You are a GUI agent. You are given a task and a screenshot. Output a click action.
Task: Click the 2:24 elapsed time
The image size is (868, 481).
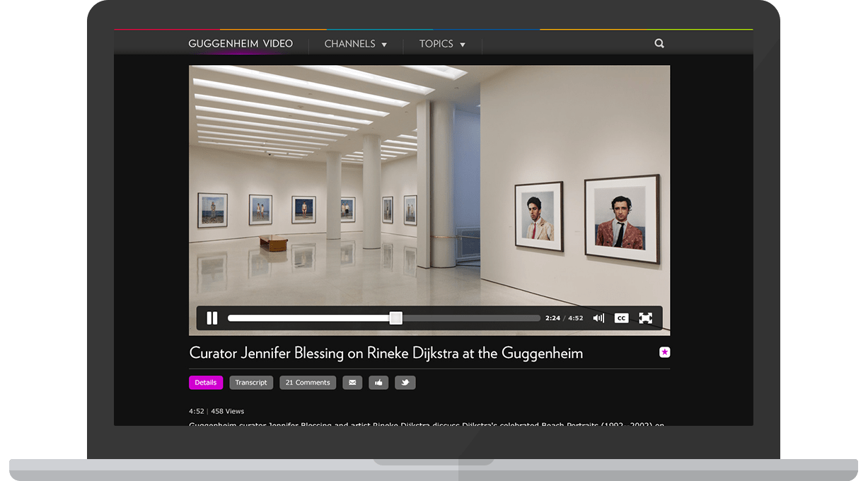point(552,318)
